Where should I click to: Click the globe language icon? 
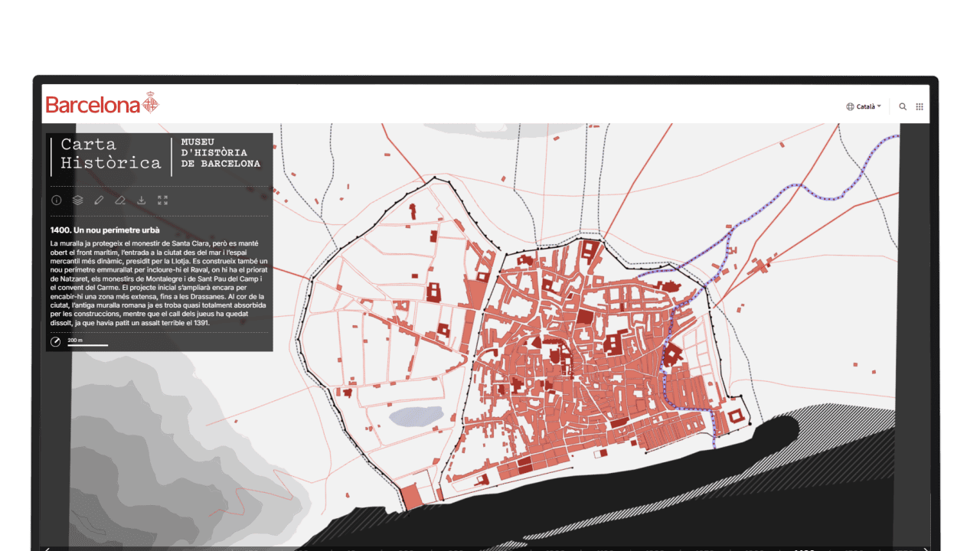click(850, 107)
